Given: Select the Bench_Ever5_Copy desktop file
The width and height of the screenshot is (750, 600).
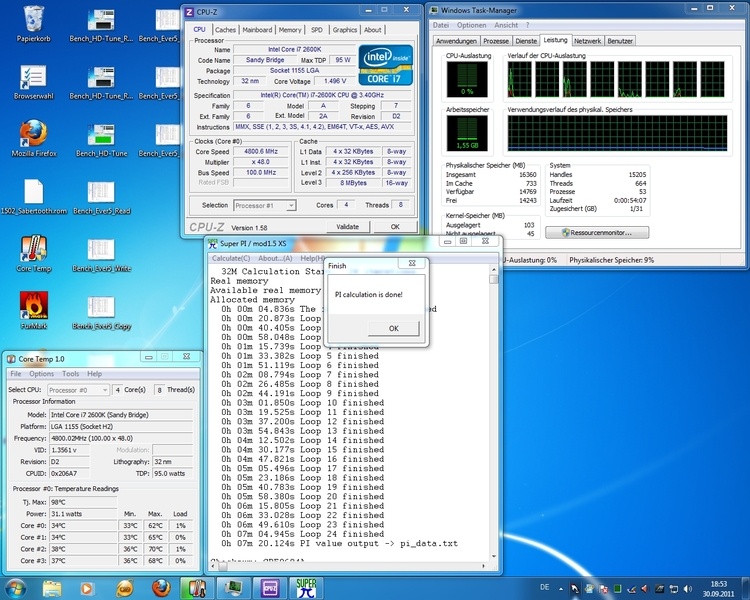Looking at the screenshot, I should click(101, 311).
